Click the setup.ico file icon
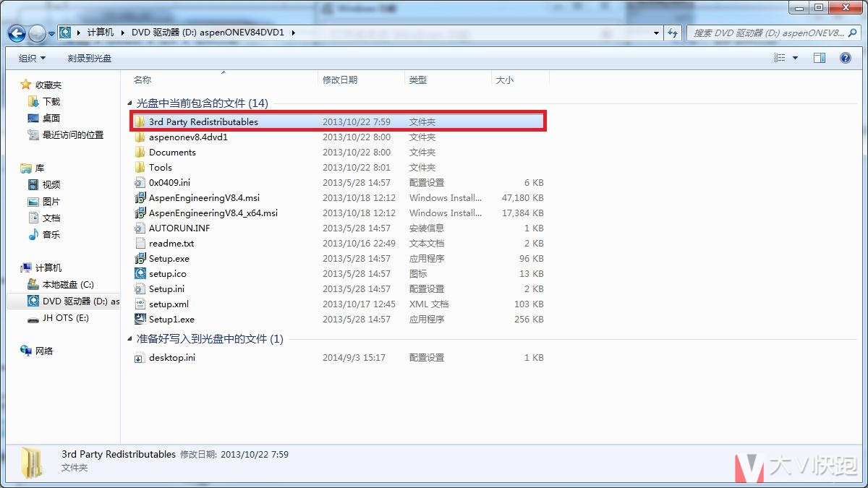The image size is (868, 488). [140, 274]
